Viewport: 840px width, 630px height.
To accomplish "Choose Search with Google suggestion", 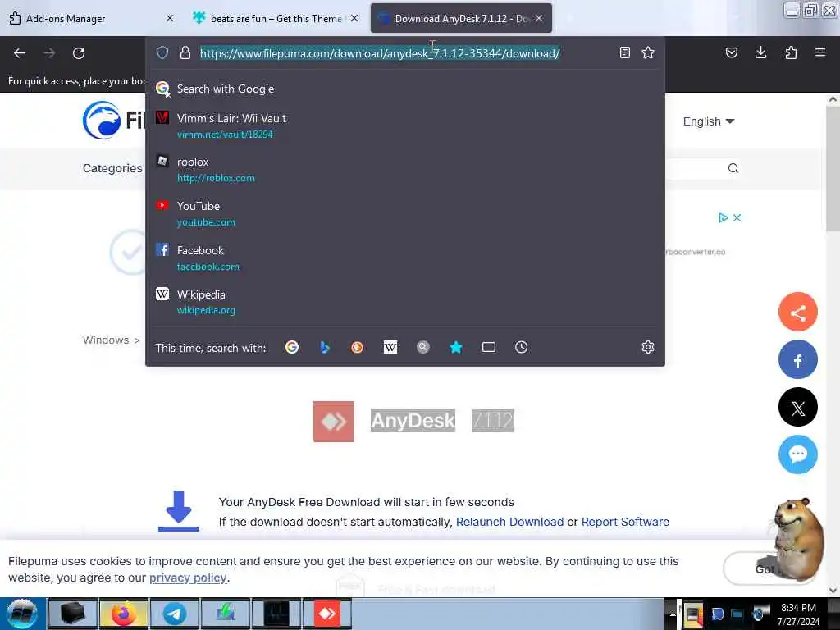I will coord(405,89).
